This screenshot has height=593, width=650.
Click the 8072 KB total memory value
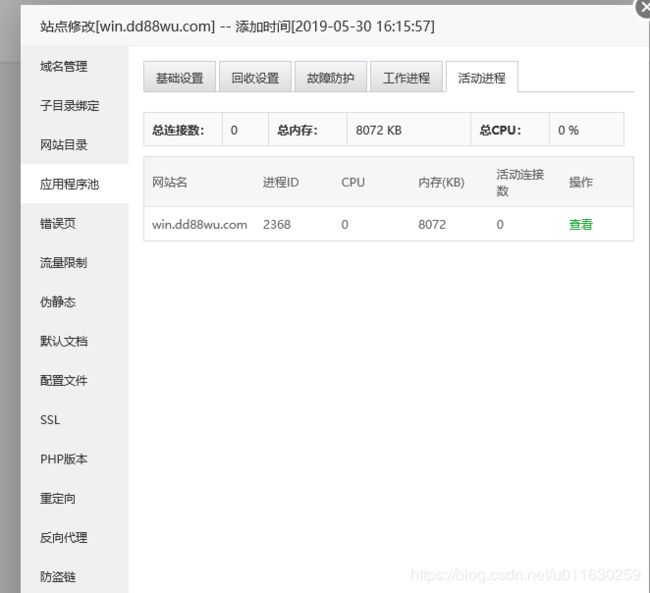[378, 130]
